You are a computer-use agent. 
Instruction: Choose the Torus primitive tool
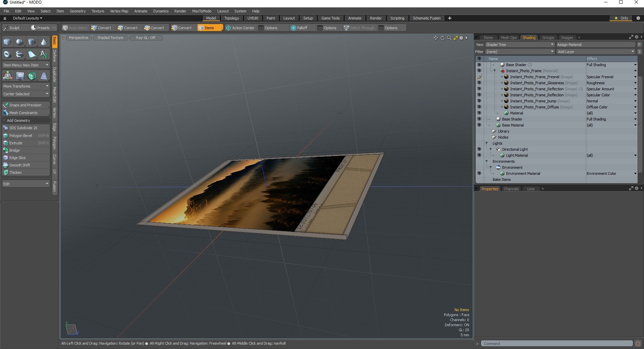coord(7,54)
